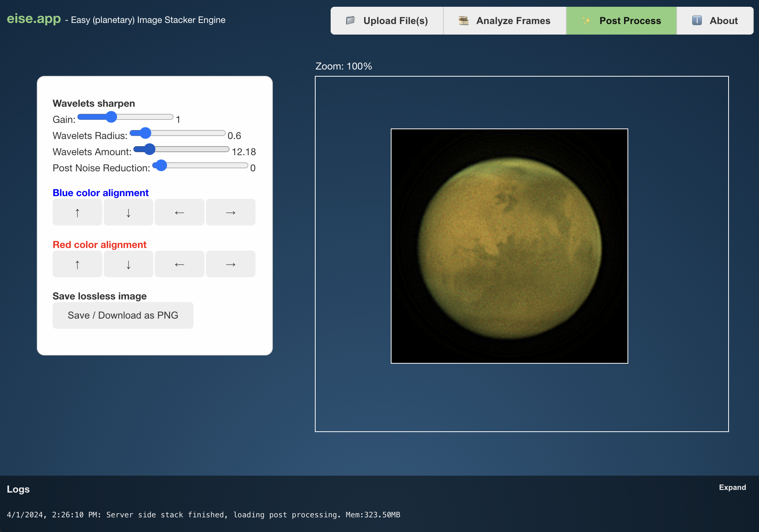The width and height of the screenshot is (759, 532).
Task: Click the Wavelets Amount value 12.18
Action: pyautogui.click(x=244, y=152)
